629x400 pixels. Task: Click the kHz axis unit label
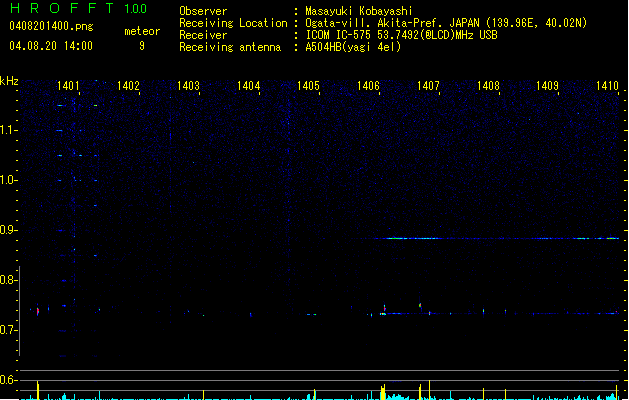pos(9,81)
